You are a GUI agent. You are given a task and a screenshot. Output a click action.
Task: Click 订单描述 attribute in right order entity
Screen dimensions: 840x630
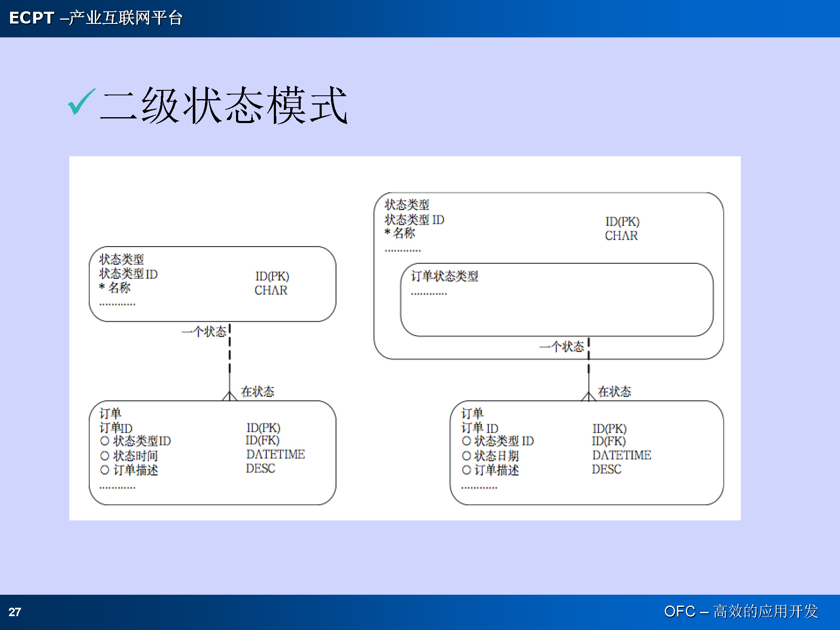(x=490, y=470)
